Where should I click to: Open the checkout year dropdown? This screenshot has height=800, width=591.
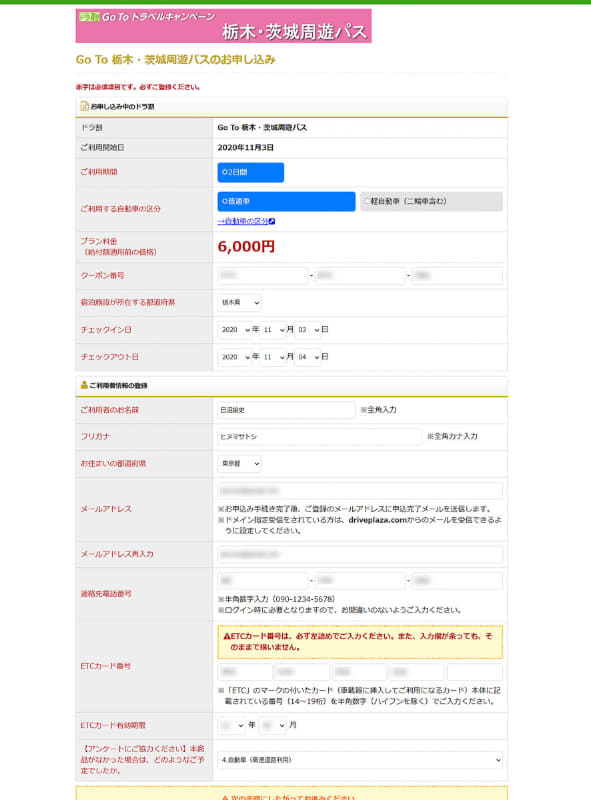coord(234,357)
